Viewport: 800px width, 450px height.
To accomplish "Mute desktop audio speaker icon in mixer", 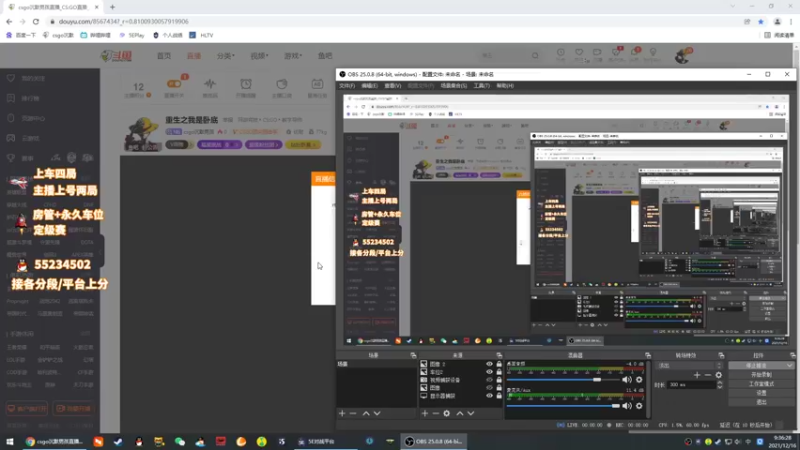I will 627,380.
